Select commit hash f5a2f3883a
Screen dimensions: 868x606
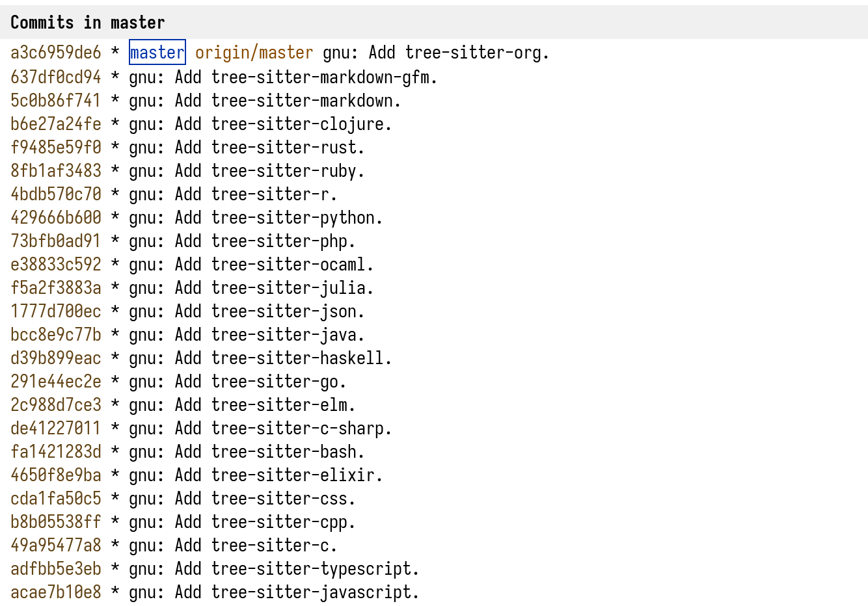coord(56,288)
